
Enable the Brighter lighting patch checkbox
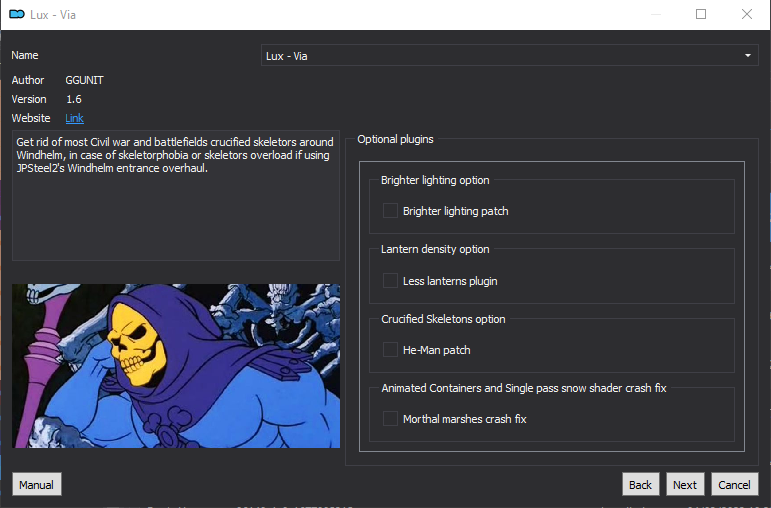(x=390, y=211)
